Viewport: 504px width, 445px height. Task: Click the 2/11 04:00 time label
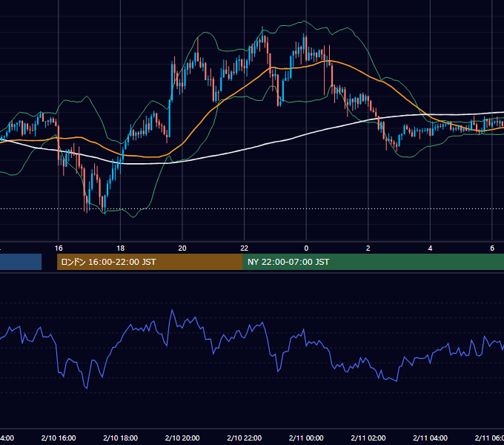click(430, 438)
